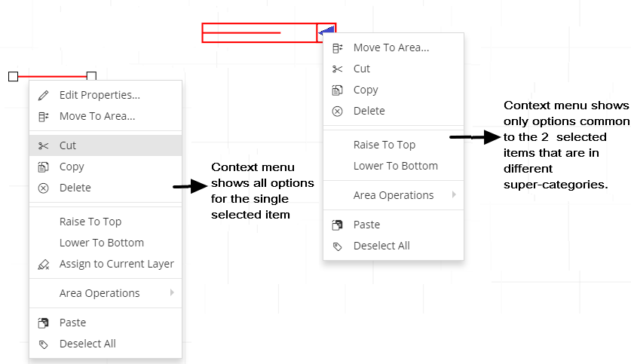Click Move To Area icon in right menu
This screenshot has width=631, height=364.
tap(337, 48)
